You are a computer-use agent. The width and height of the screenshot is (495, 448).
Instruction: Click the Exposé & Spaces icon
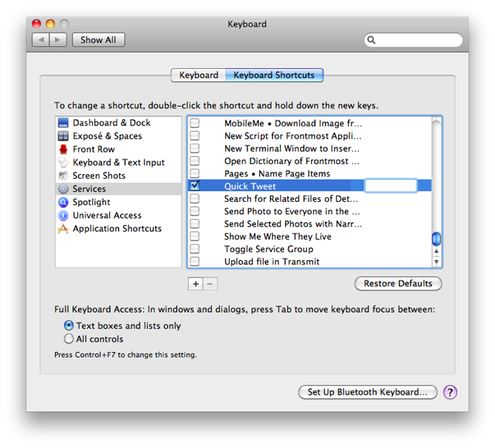(x=63, y=136)
